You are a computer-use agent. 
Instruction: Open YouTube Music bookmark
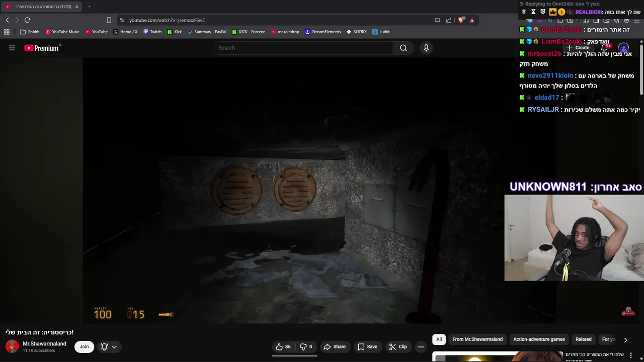tap(62, 32)
